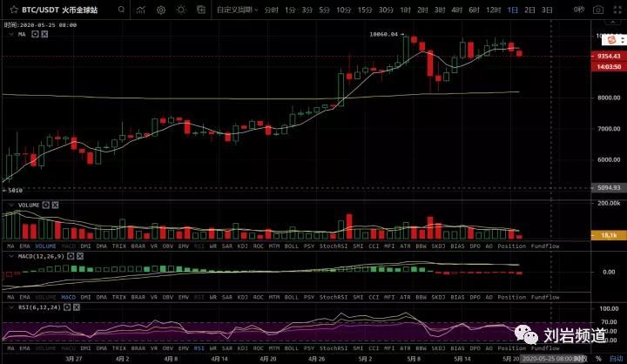Image resolution: width=627 pixels, height=364 pixels.
Task: Select the 15分 interval
Action: [364, 10]
